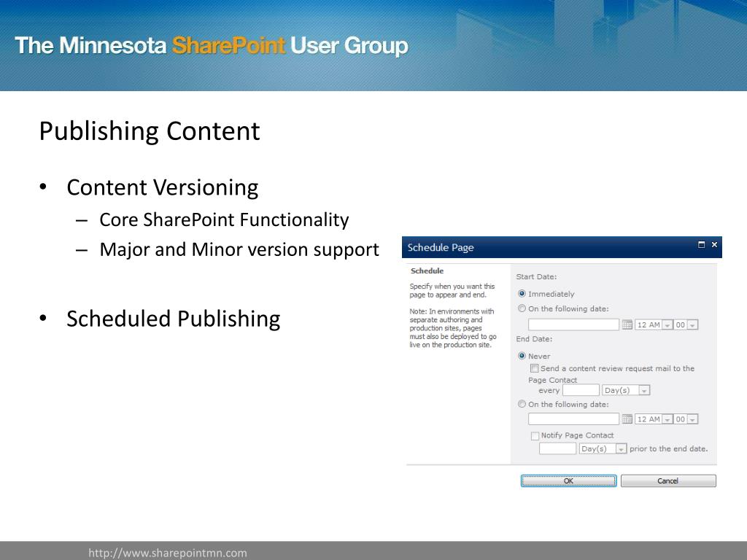Viewport: 747px width, 560px height.
Task: Open the End Date hour dropdown (12 AM)
Action: [x=654, y=419]
